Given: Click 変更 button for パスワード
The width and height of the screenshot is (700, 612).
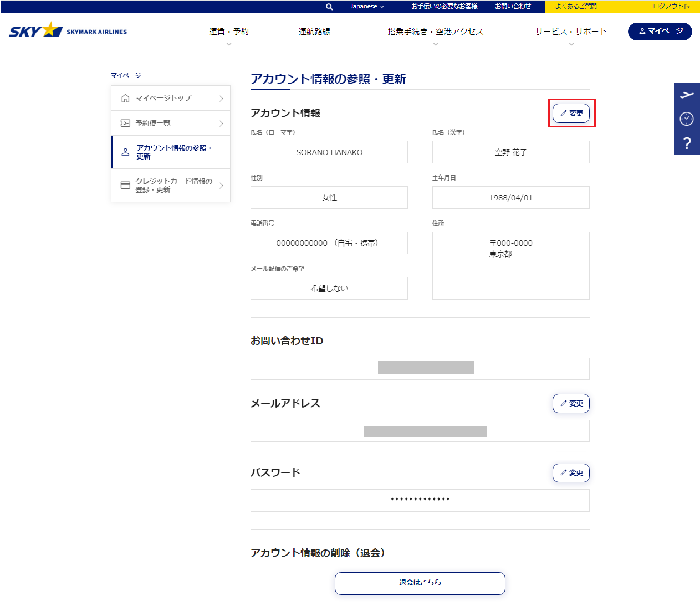Looking at the screenshot, I should (x=571, y=472).
